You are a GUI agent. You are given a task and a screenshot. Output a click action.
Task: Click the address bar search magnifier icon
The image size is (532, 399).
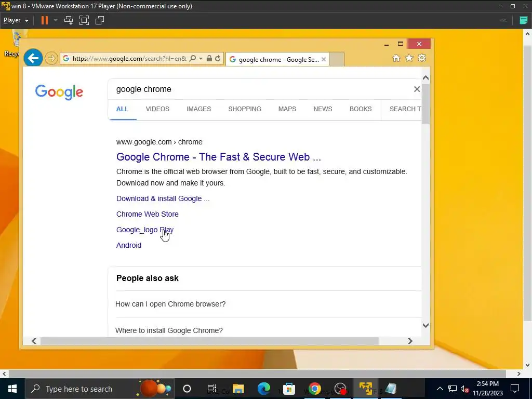pos(193,58)
